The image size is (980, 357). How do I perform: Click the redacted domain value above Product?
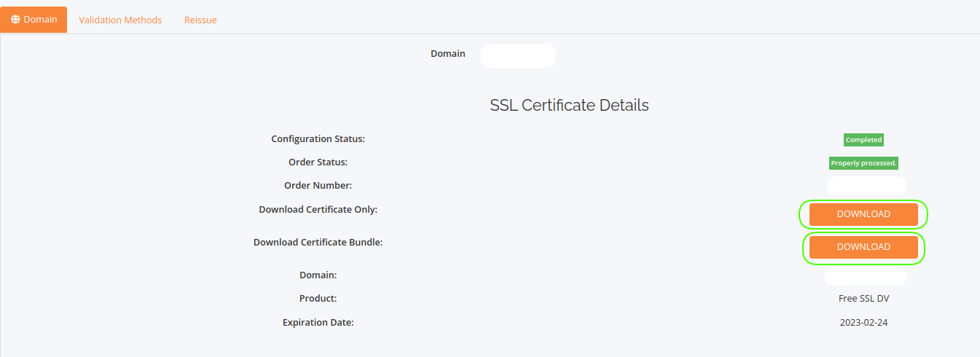[x=865, y=275]
